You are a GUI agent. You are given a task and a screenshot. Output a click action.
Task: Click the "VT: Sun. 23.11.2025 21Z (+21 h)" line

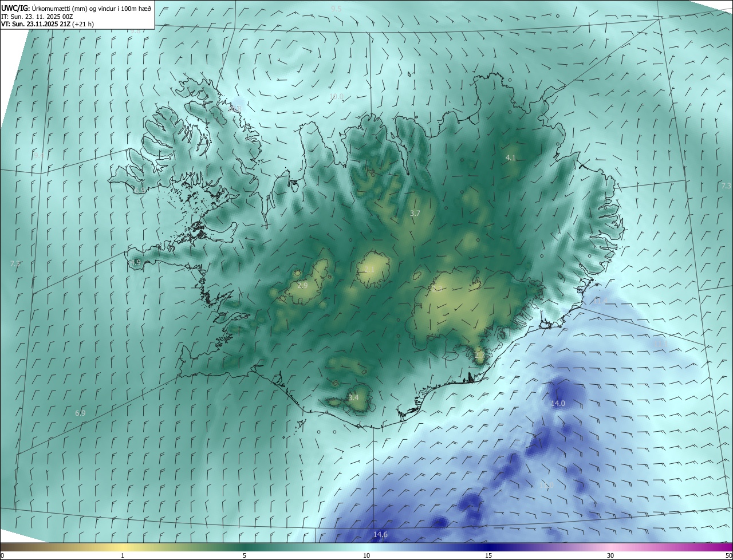[x=48, y=24]
